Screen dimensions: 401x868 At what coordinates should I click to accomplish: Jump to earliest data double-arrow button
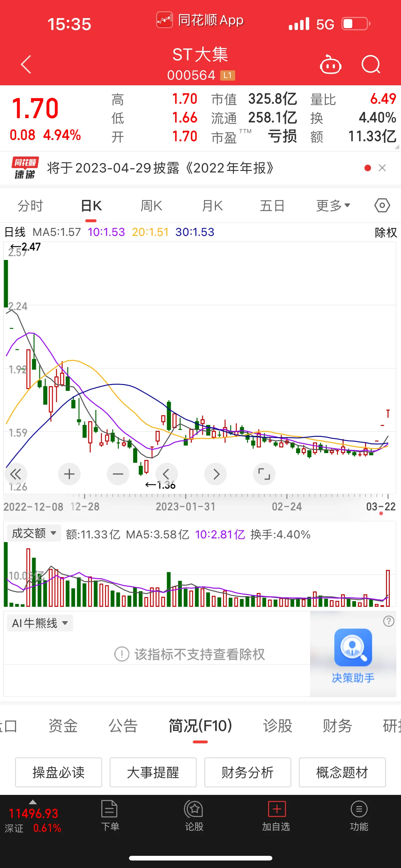coord(16,474)
